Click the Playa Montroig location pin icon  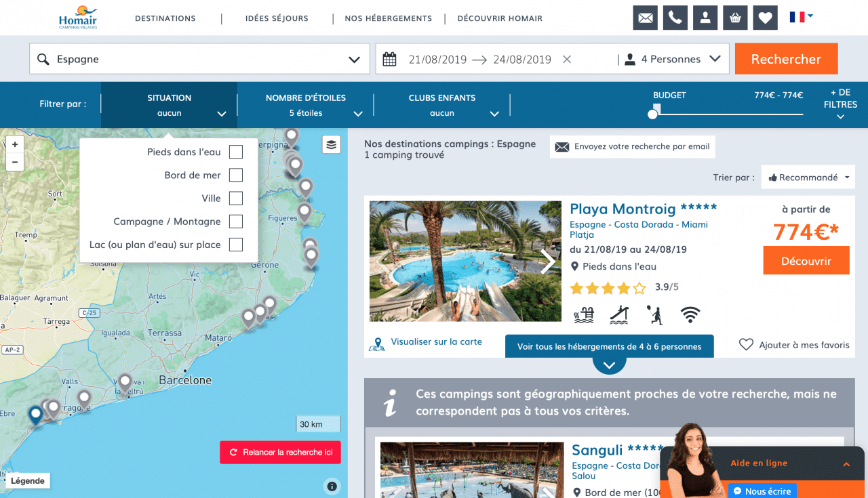[x=575, y=266]
